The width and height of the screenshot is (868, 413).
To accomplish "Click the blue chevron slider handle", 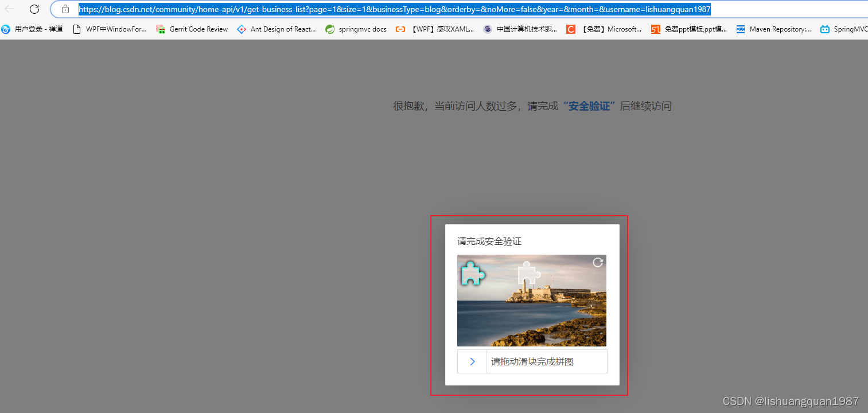I will tap(472, 361).
